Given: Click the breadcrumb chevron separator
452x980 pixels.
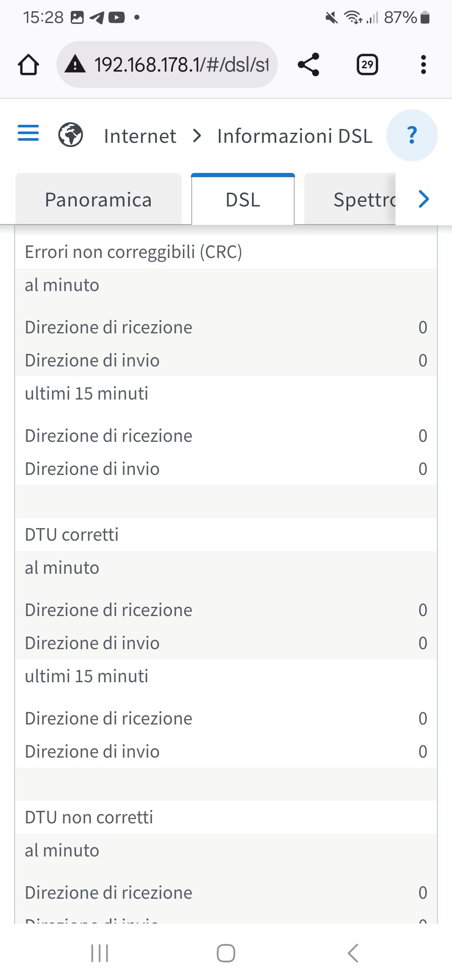Looking at the screenshot, I should point(197,136).
